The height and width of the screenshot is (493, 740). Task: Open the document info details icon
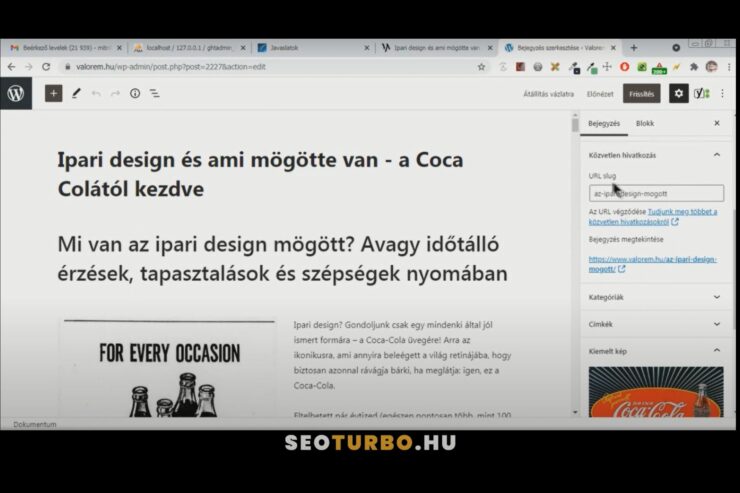[135, 93]
